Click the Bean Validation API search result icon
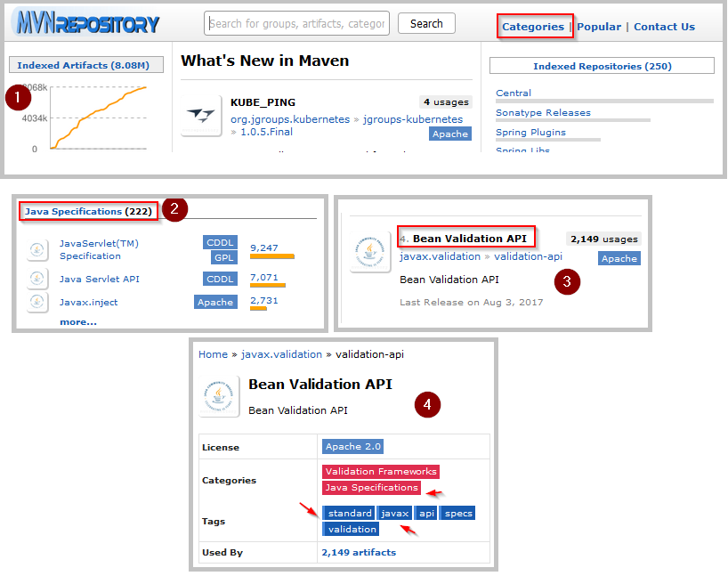The height and width of the screenshot is (576, 728). point(370,252)
